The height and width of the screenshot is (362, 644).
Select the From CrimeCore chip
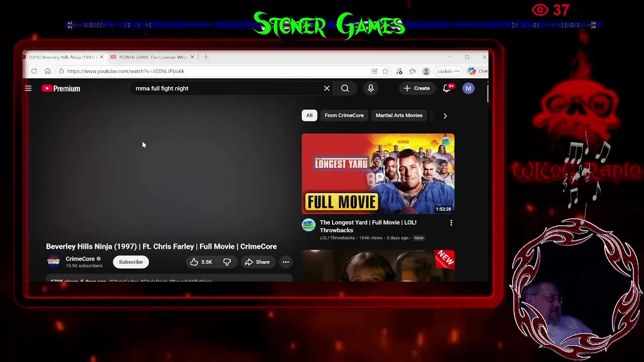point(344,115)
